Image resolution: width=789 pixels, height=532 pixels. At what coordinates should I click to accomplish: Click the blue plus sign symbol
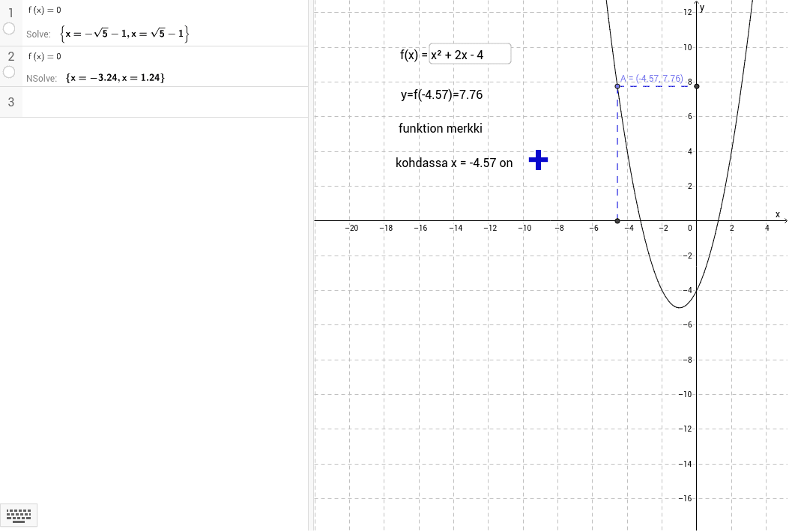click(x=539, y=160)
